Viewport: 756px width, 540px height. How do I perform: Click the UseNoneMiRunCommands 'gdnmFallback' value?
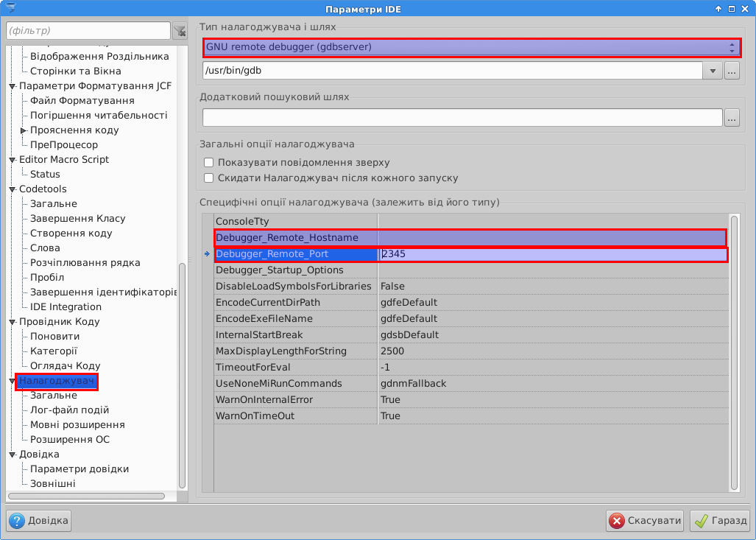[x=413, y=384]
